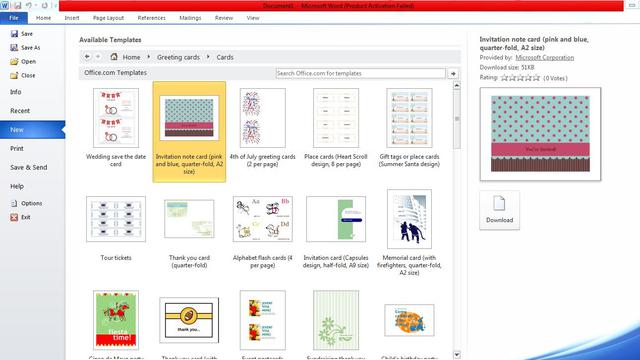Select Place cards Heart Scroll template
640x360 pixels.
click(336, 127)
